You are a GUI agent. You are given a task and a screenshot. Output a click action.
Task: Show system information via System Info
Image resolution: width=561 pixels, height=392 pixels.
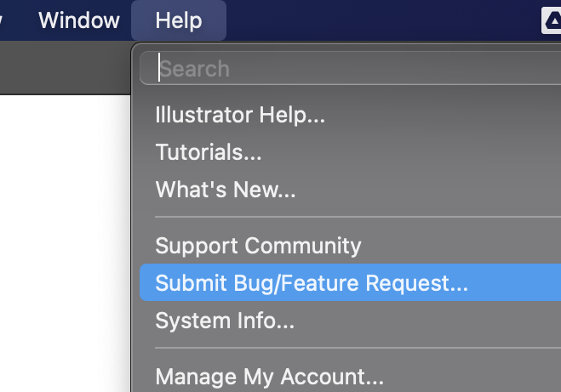pyautogui.click(x=225, y=321)
